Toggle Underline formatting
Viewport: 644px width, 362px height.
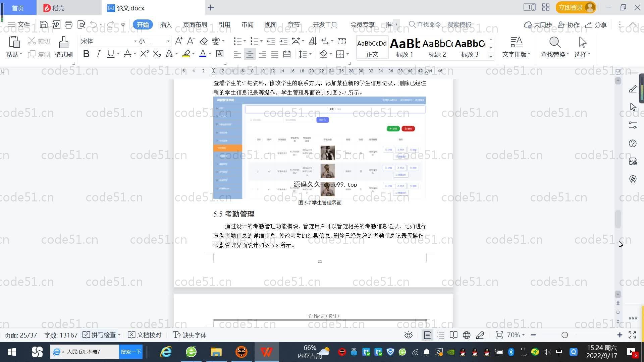pos(110,54)
